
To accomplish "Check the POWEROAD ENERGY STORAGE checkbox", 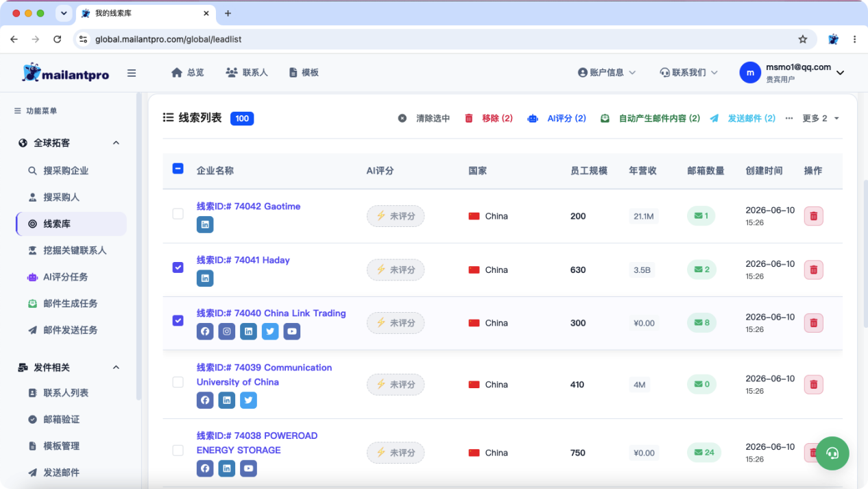I will tap(178, 451).
